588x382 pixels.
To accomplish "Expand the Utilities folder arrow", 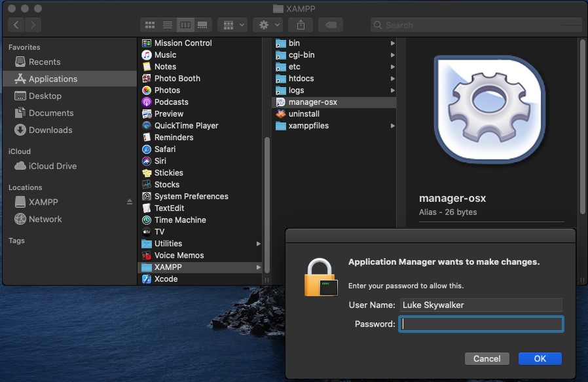I will 259,244.
